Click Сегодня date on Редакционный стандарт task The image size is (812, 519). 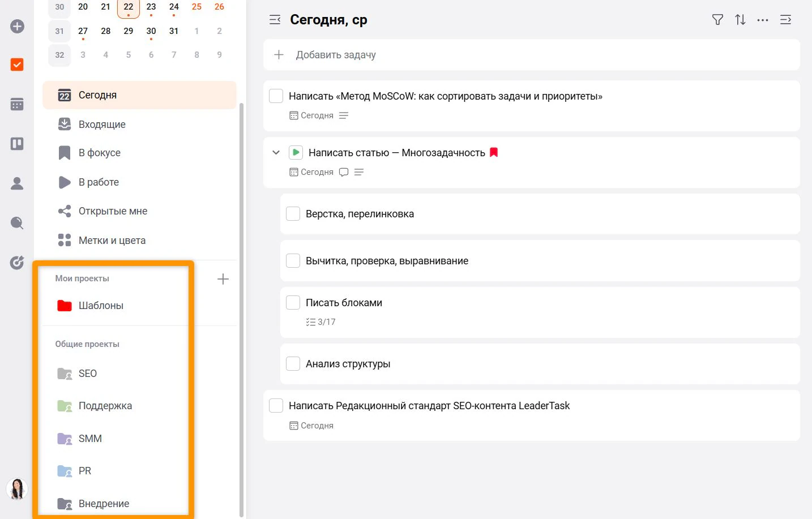click(x=311, y=426)
